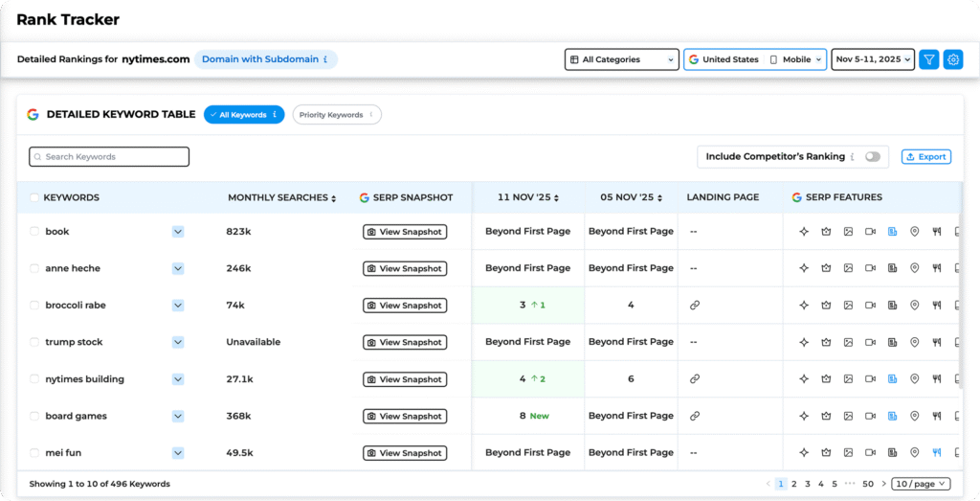Open the settings gear icon
980x501 pixels.
point(953,59)
